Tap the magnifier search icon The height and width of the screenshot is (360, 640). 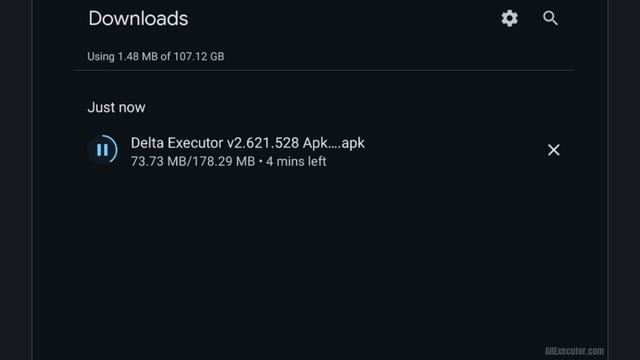[550, 18]
